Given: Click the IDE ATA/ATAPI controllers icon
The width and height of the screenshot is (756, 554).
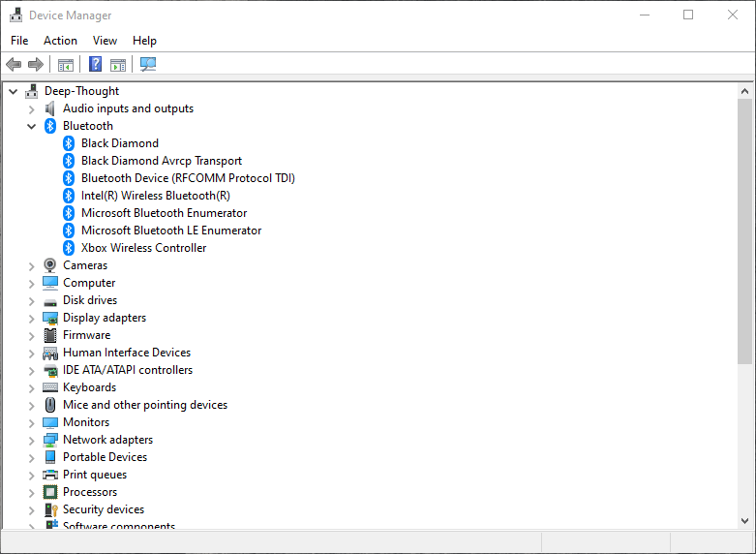Looking at the screenshot, I should tap(50, 370).
